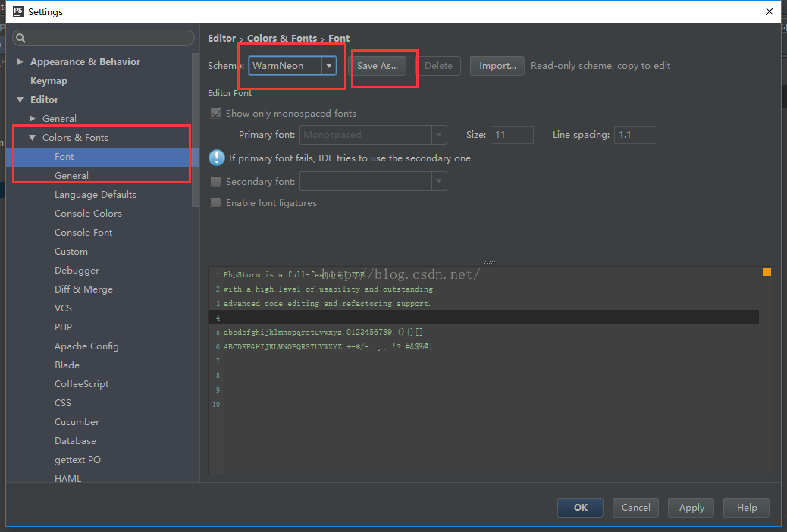Open Console Font settings page
This screenshot has width=787, height=532.
point(83,233)
